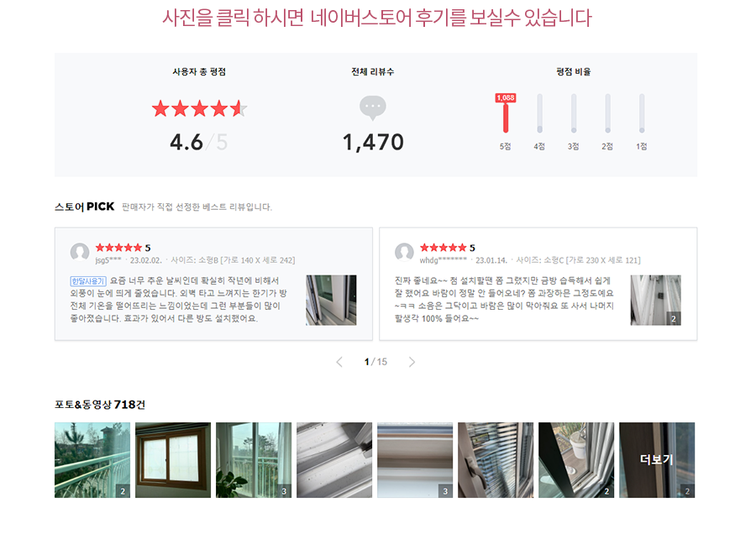This screenshot has width=756, height=534.
Task: Click whdg reviewer's profile avatar
Action: tap(404, 252)
